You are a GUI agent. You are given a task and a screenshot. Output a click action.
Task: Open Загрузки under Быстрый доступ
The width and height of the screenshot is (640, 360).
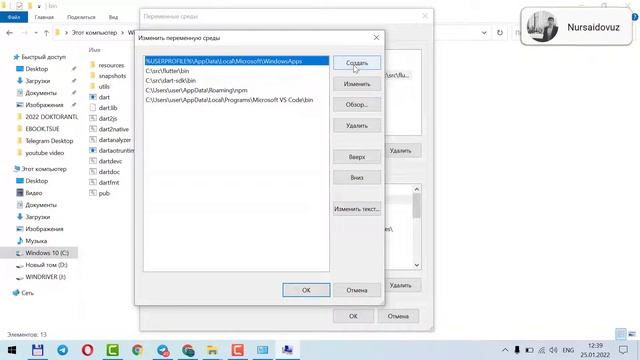(38, 81)
